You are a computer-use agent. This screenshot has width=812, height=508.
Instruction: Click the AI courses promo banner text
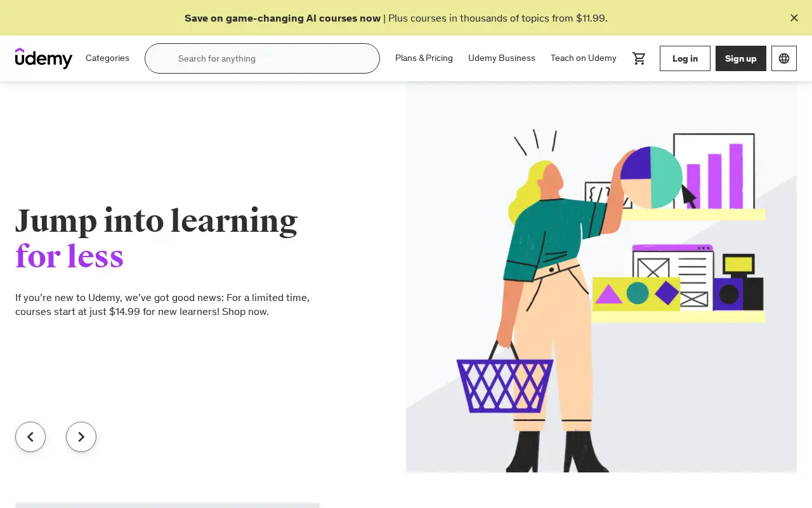point(396,18)
